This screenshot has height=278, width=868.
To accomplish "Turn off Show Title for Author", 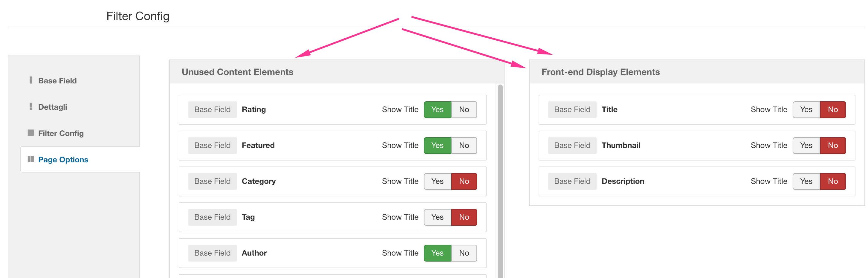I will coord(464,253).
